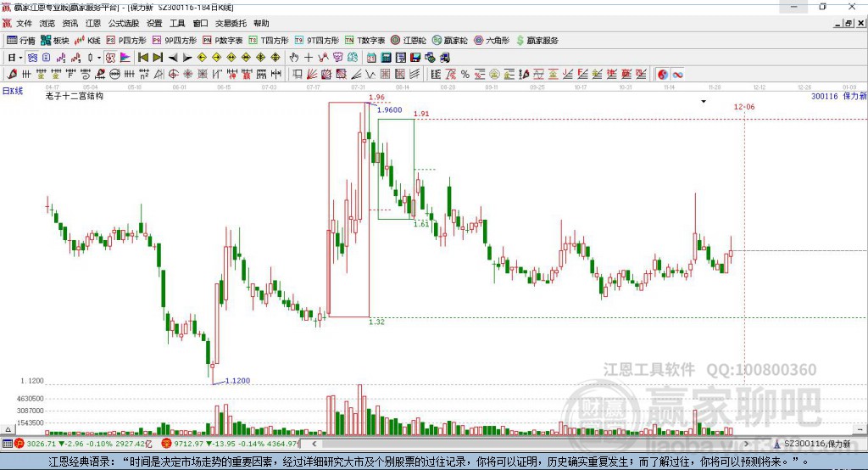The height and width of the screenshot is (470, 868).
Task: Open the 交易委托 menu
Action: (x=231, y=23)
